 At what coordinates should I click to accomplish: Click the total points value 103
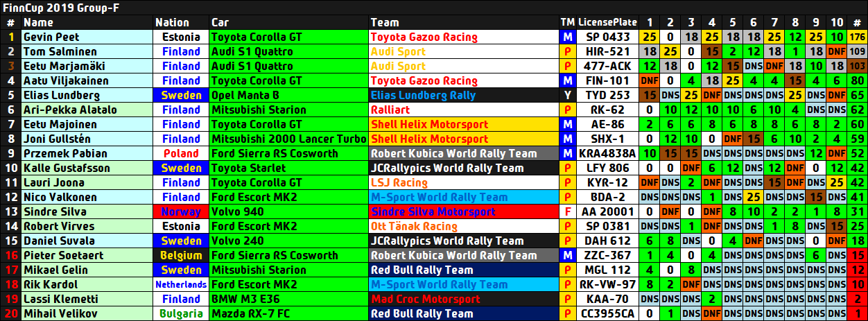point(857,66)
